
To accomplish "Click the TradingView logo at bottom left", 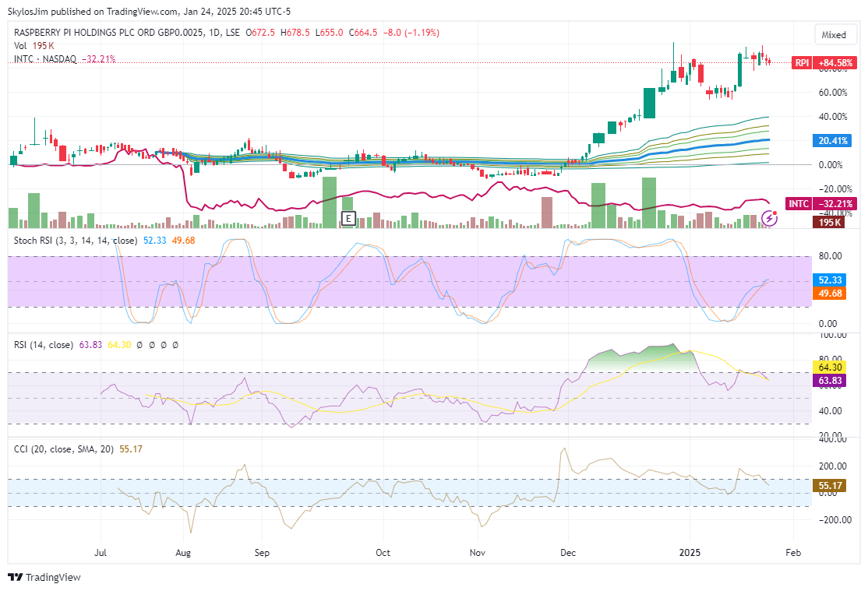I will pyautogui.click(x=44, y=577).
